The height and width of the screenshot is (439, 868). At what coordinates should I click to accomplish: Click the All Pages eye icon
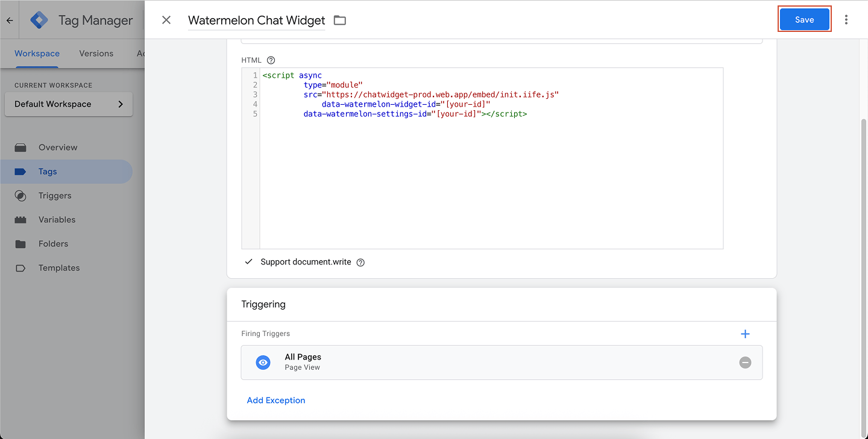(263, 363)
